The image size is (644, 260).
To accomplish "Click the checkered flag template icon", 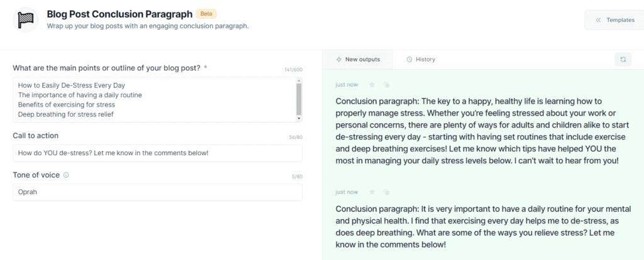I will click(x=25, y=19).
